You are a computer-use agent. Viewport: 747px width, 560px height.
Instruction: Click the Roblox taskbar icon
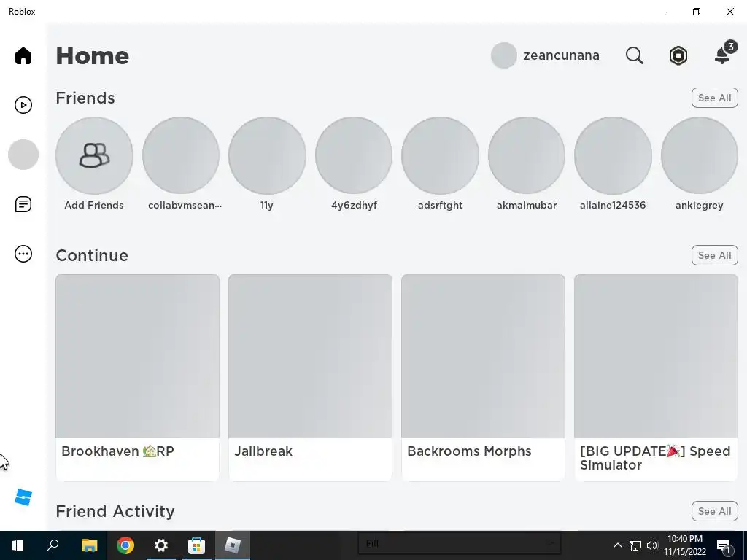233,545
